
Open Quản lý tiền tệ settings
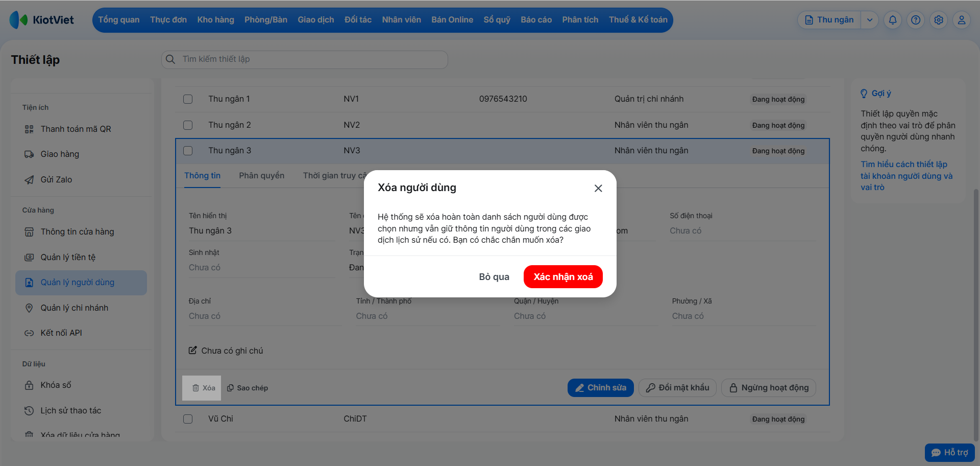pyautogui.click(x=68, y=258)
